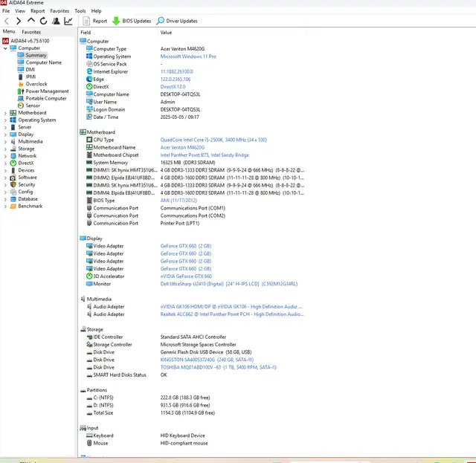Select DMI tree item

point(30,69)
